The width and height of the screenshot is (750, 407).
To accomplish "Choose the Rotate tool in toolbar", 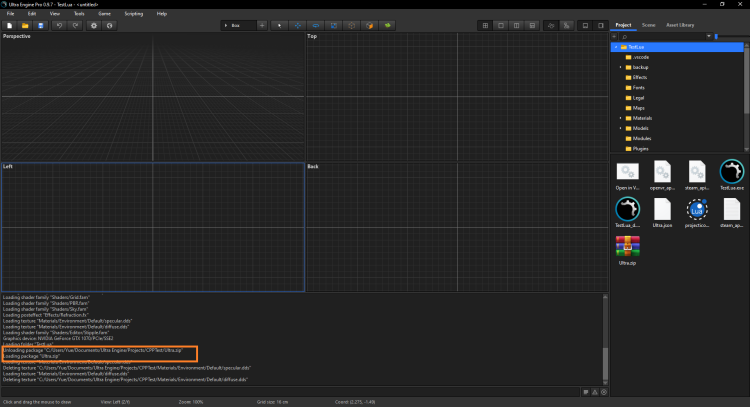I will coord(316,25).
